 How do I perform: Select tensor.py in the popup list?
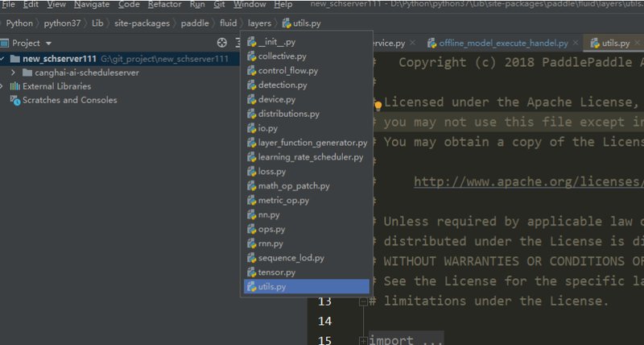(307, 272)
